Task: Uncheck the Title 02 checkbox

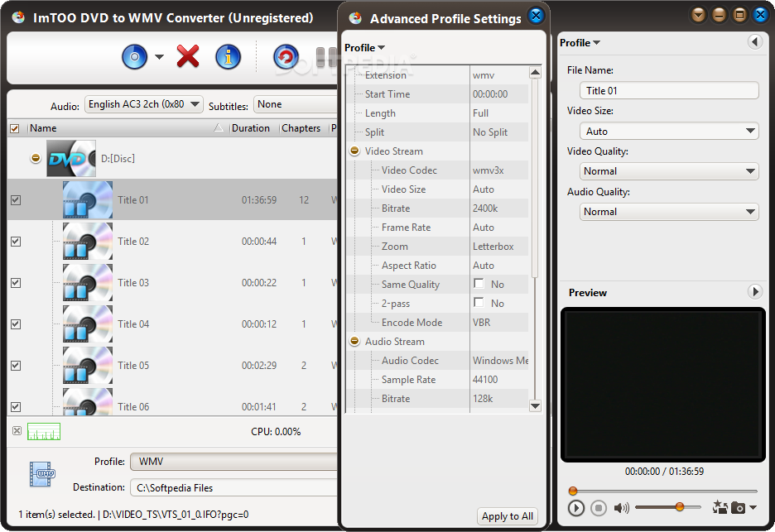Action: coord(16,242)
